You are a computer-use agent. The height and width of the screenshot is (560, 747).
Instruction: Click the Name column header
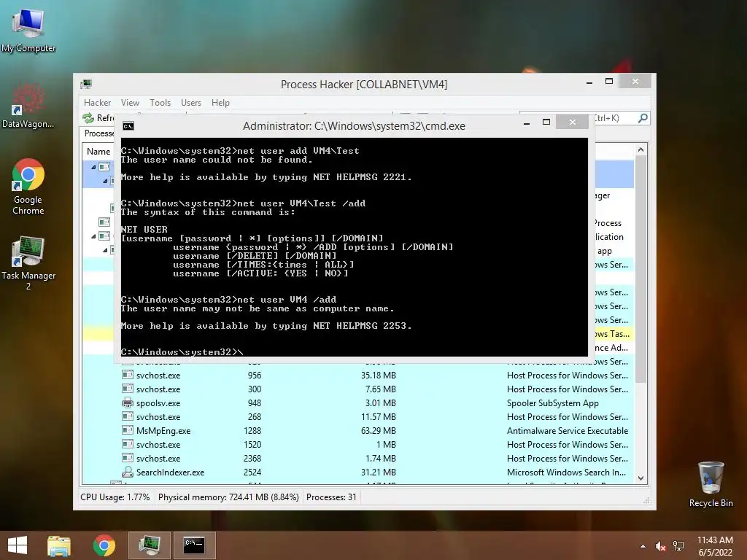[98, 152]
